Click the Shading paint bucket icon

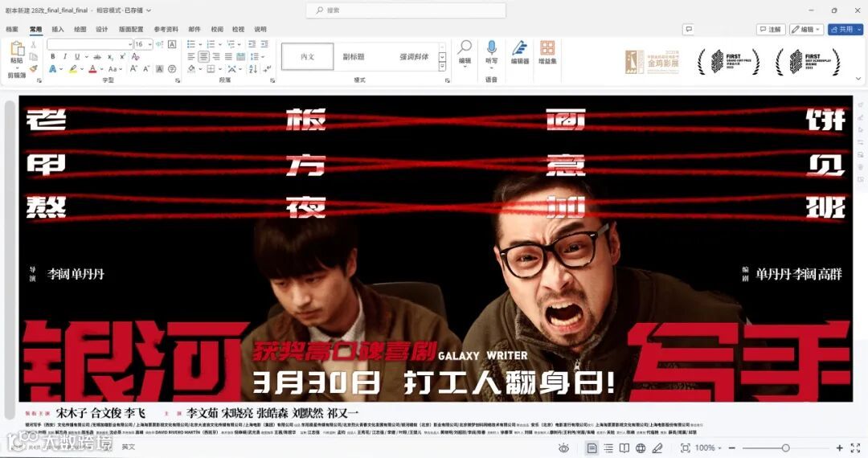coord(191,69)
